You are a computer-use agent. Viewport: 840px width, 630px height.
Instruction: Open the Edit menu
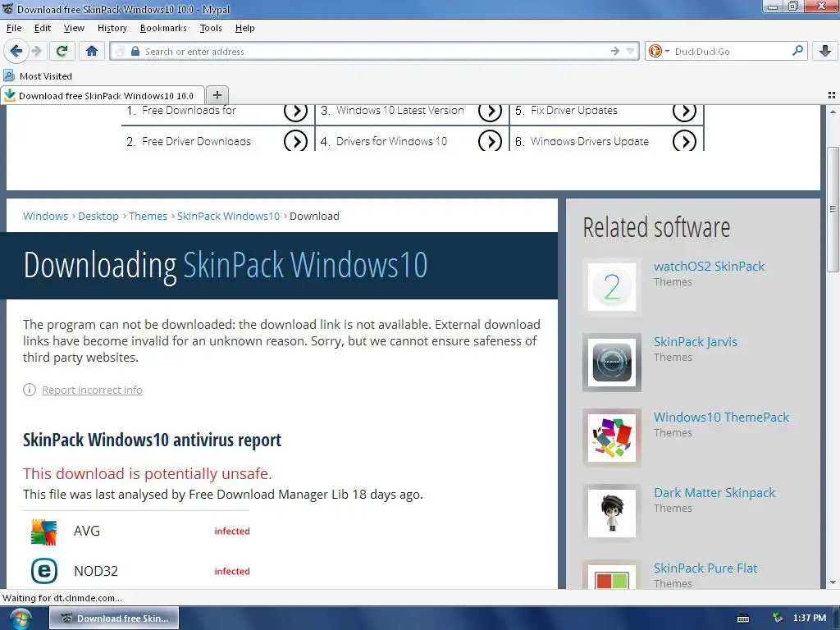(43, 28)
